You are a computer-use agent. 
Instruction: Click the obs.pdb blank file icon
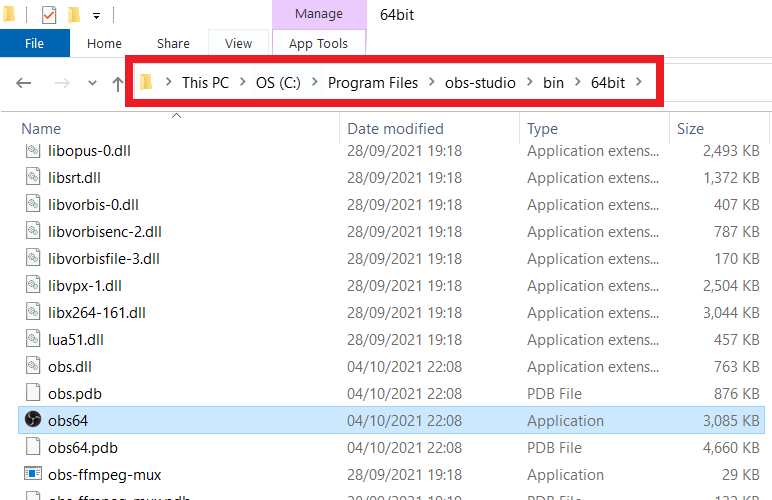pos(32,393)
